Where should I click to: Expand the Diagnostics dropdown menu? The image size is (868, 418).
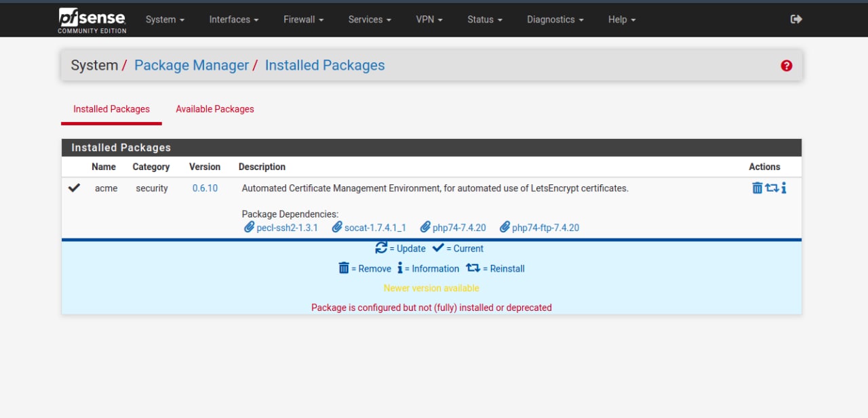click(x=555, y=20)
